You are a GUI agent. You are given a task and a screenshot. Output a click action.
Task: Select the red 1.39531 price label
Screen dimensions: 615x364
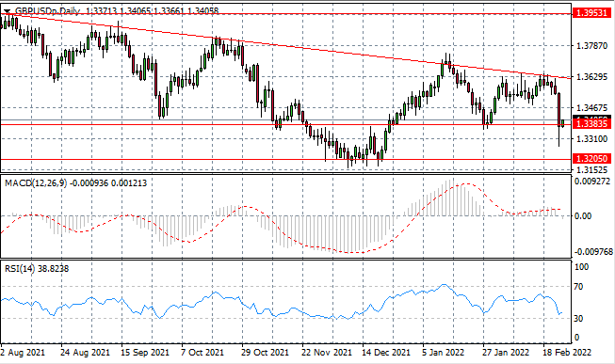pyautogui.click(x=591, y=13)
